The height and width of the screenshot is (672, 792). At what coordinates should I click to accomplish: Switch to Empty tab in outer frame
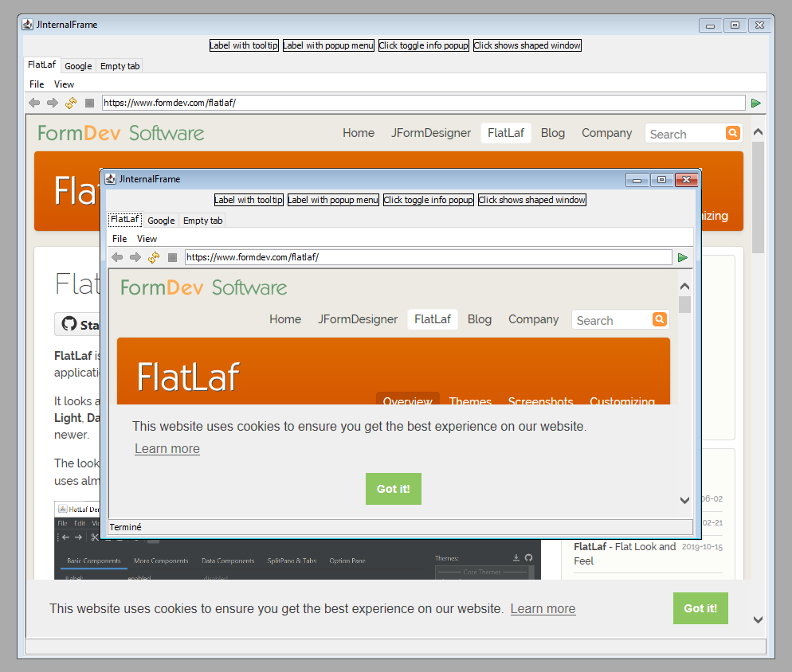tap(120, 66)
